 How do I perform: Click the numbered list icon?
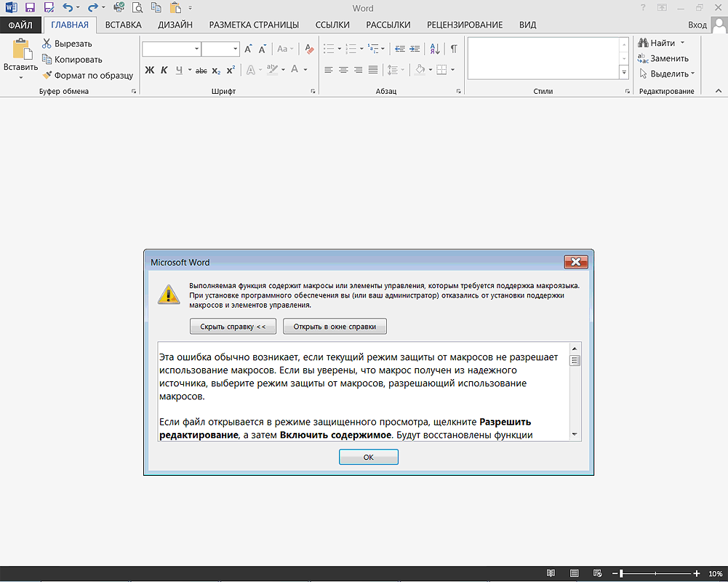coord(351,49)
